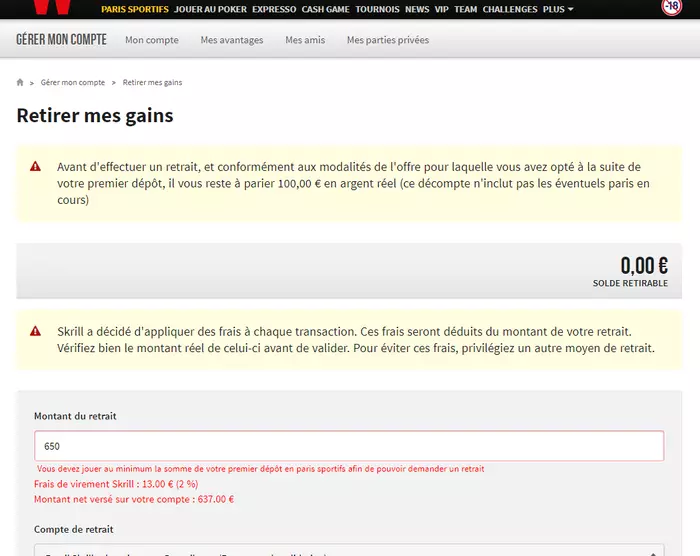Click the Montant net versé line
Screen dimensions: 700x556
[134, 499]
